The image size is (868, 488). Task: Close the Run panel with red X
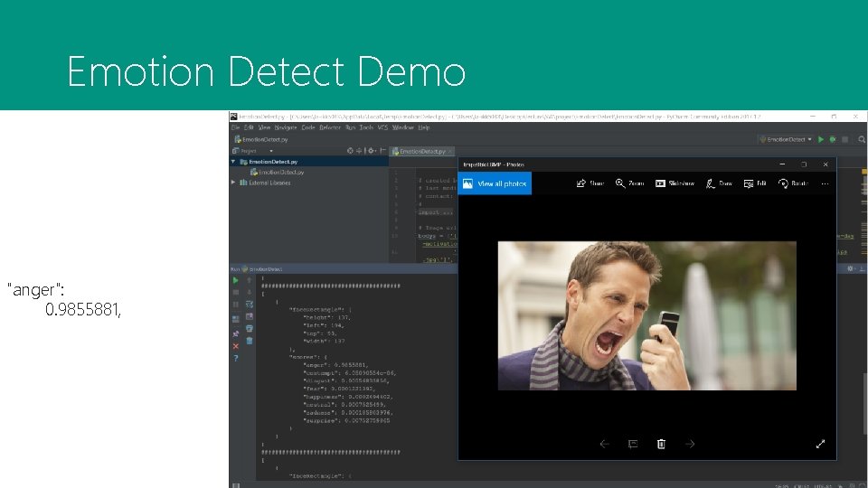coord(236,346)
